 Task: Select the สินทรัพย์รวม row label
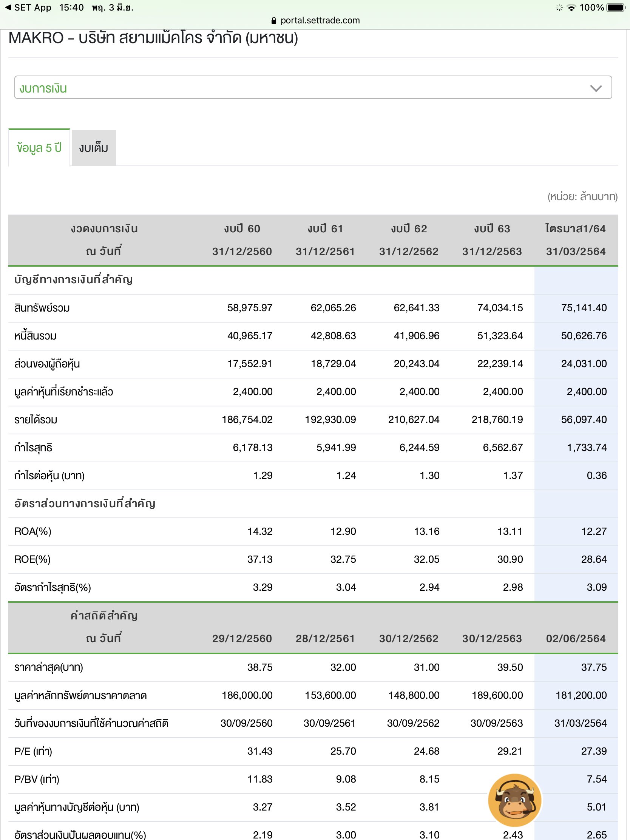(42, 308)
